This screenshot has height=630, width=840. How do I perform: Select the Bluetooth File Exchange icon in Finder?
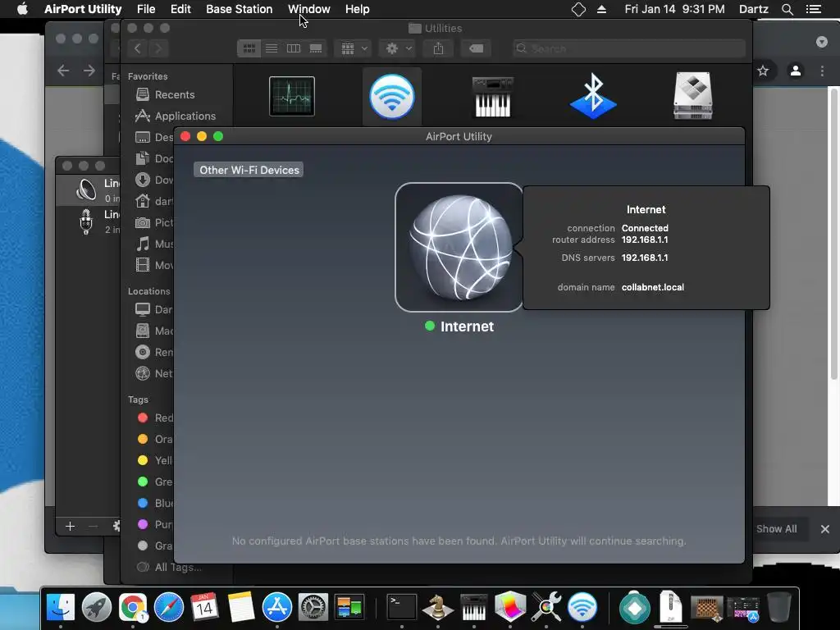click(593, 96)
